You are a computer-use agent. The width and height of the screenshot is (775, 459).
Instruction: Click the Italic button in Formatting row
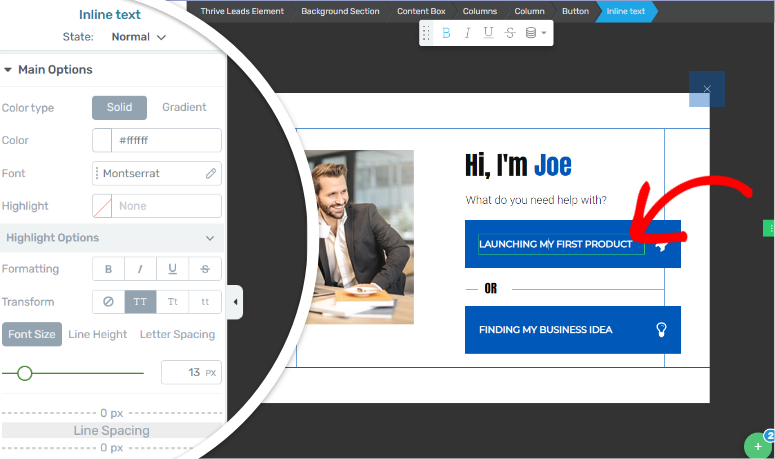pyautogui.click(x=140, y=269)
